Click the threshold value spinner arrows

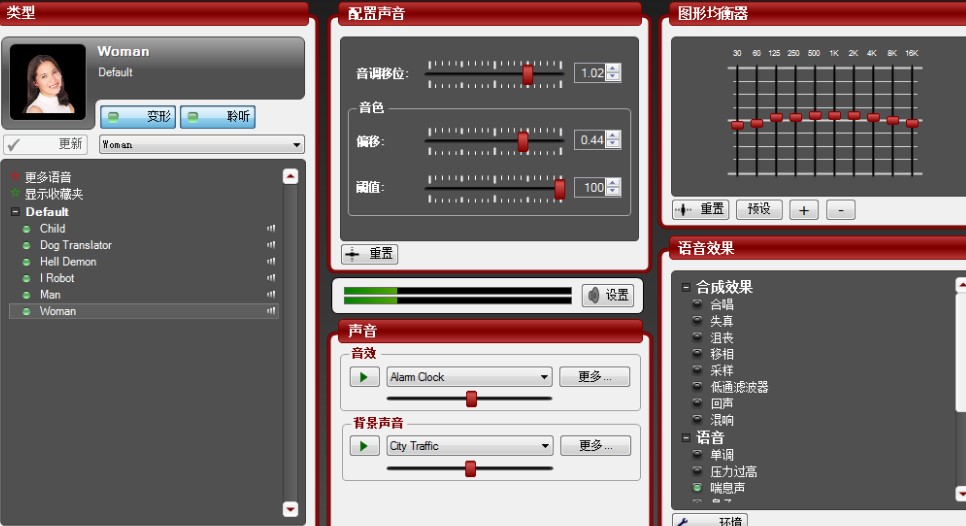(x=613, y=187)
